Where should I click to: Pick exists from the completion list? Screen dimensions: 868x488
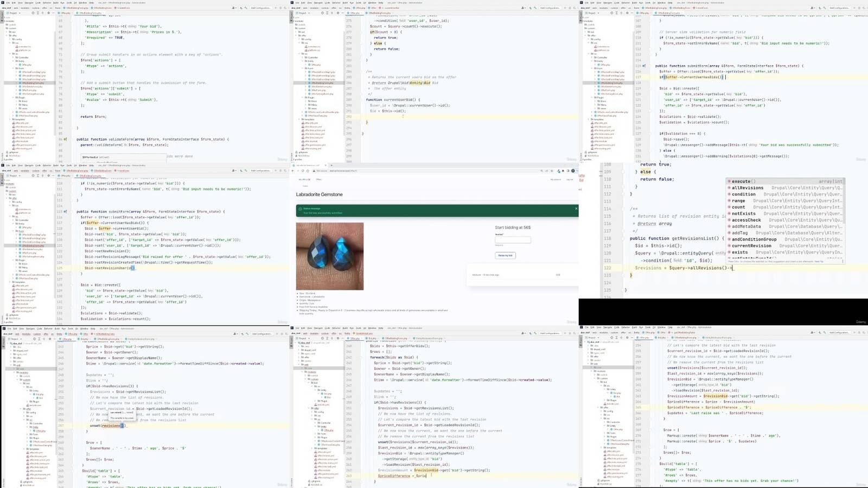click(x=785, y=252)
